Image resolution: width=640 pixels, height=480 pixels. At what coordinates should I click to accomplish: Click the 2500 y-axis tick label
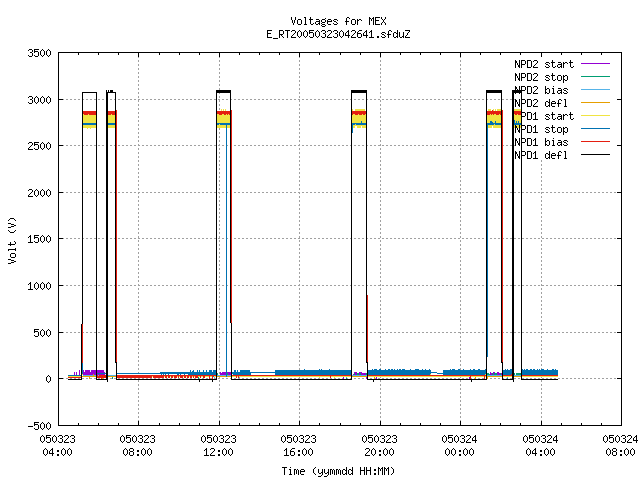point(40,146)
